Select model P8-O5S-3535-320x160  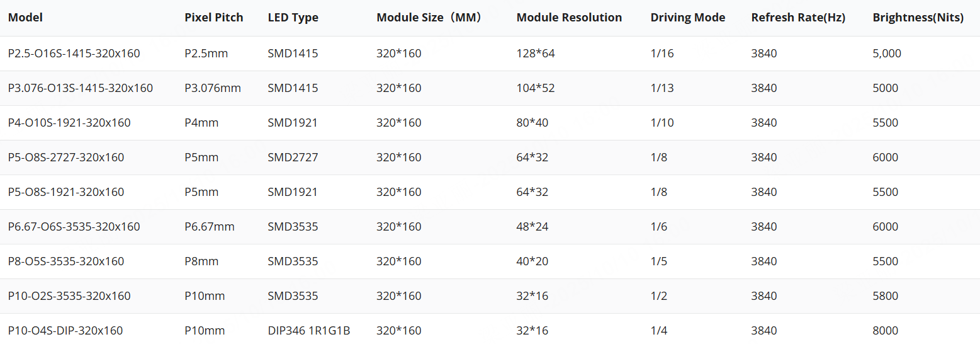pos(66,261)
